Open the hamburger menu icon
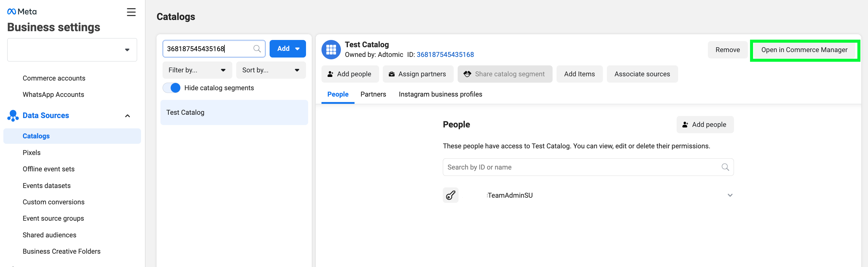868x267 pixels. click(131, 12)
